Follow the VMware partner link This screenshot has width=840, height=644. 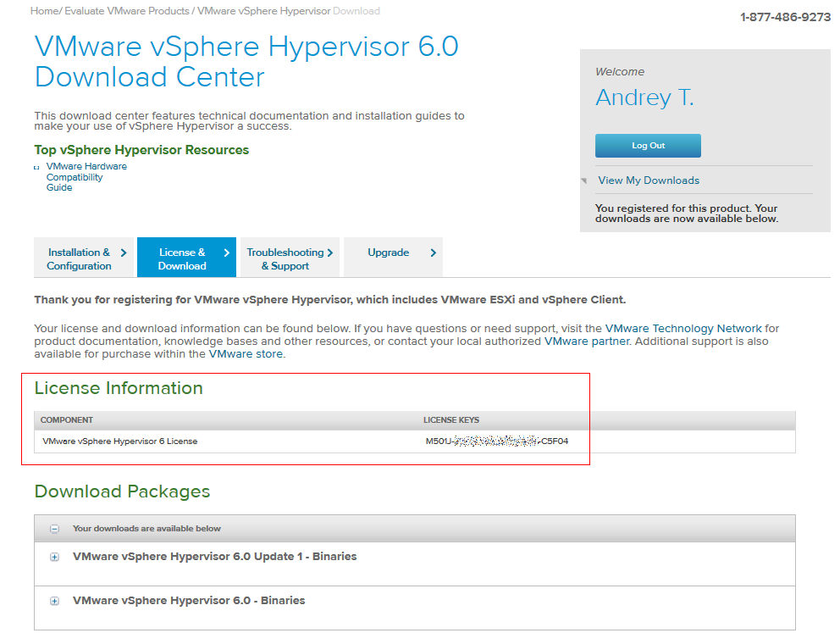(587, 341)
